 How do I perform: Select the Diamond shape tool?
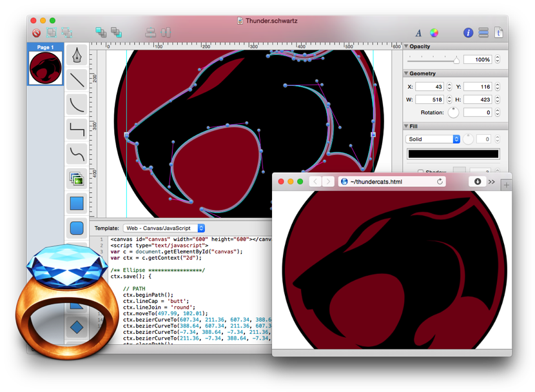point(77,327)
